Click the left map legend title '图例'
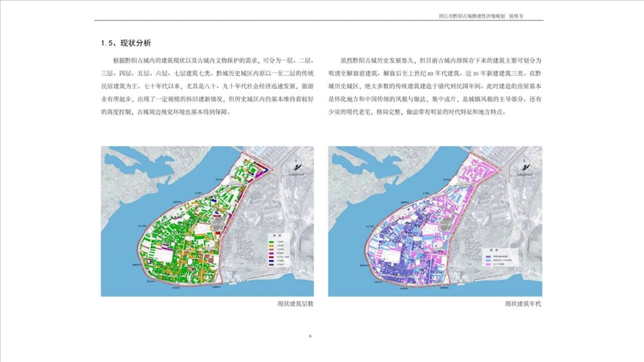The height and width of the screenshot is (362, 644). 277,235
